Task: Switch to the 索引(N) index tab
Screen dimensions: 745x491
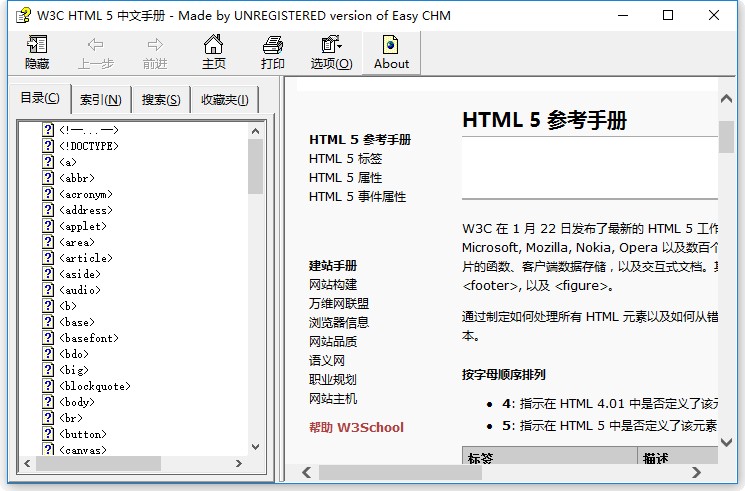Action: [101, 99]
